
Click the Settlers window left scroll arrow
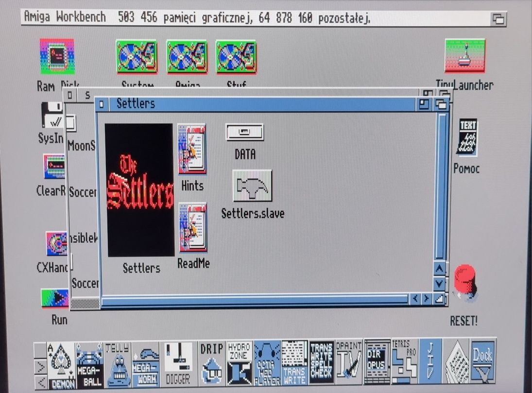(415, 299)
